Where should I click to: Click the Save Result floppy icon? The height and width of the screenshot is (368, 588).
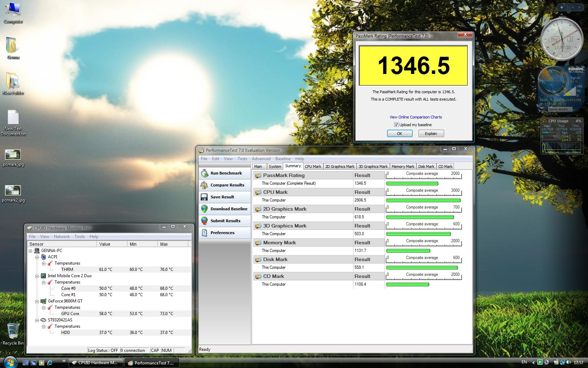(x=204, y=197)
